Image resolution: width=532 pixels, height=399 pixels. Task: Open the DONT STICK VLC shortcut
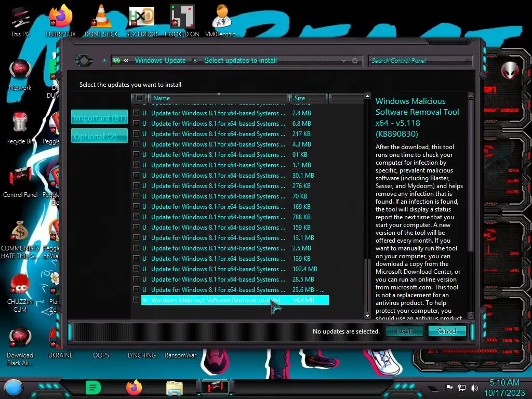click(x=101, y=21)
